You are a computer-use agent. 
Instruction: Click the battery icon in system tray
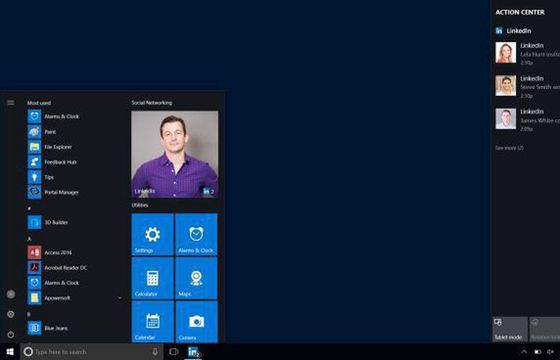click(538, 352)
